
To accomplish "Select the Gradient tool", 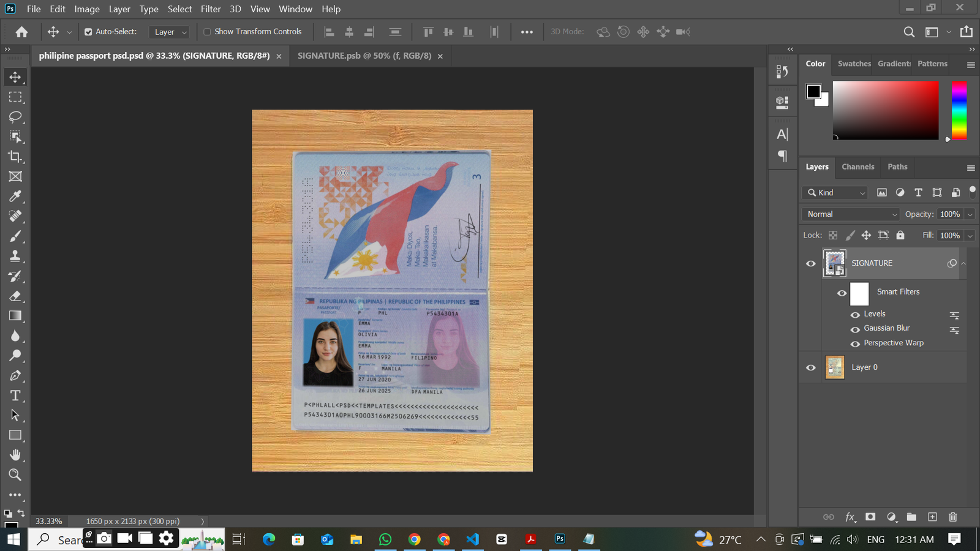I will pos(15,316).
